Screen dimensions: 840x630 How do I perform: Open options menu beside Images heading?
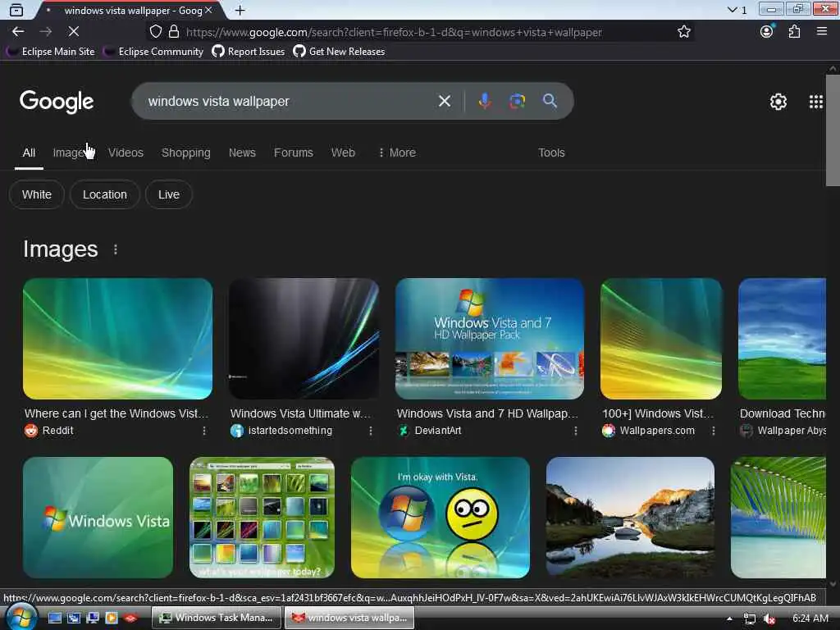(115, 249)
